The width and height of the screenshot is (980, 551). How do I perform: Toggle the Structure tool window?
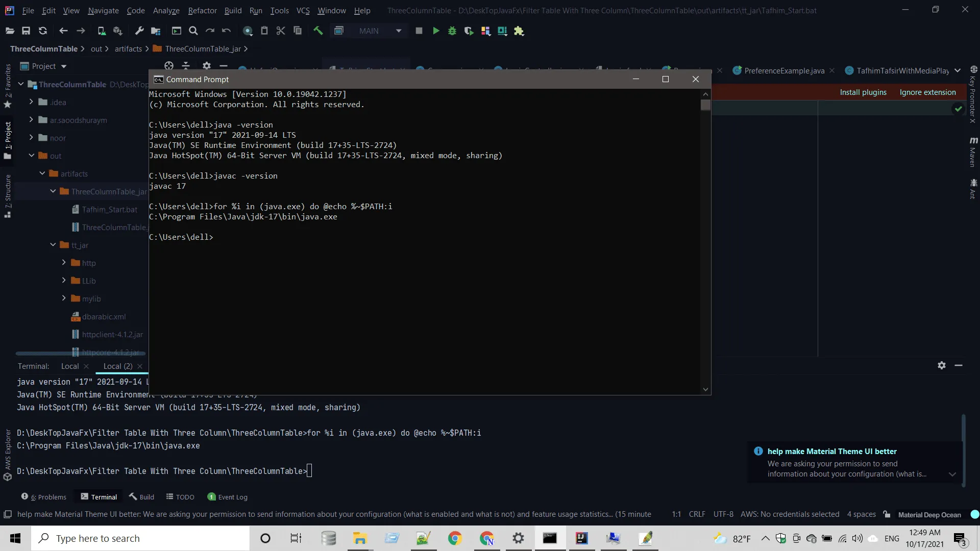(x=8, y=195)
